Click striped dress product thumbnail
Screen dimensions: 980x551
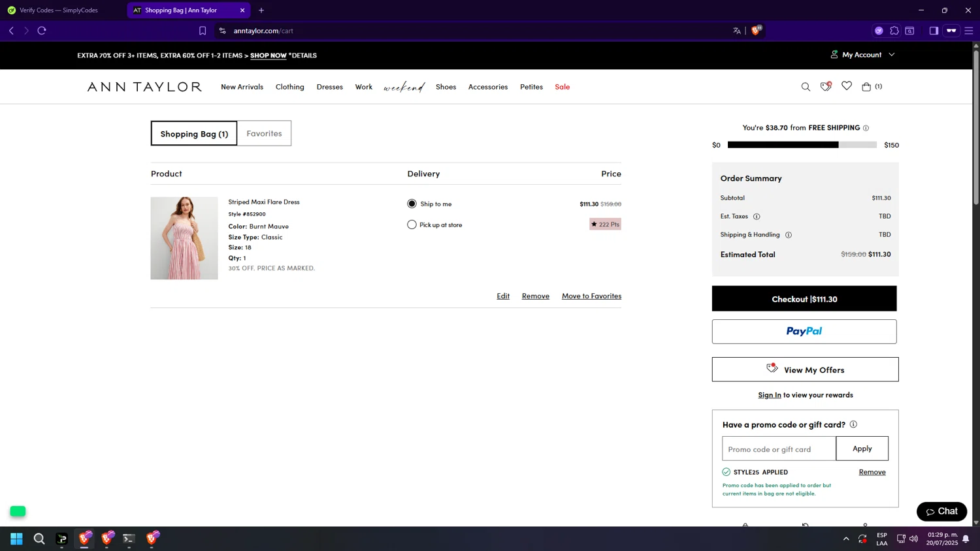coord(184,238)
